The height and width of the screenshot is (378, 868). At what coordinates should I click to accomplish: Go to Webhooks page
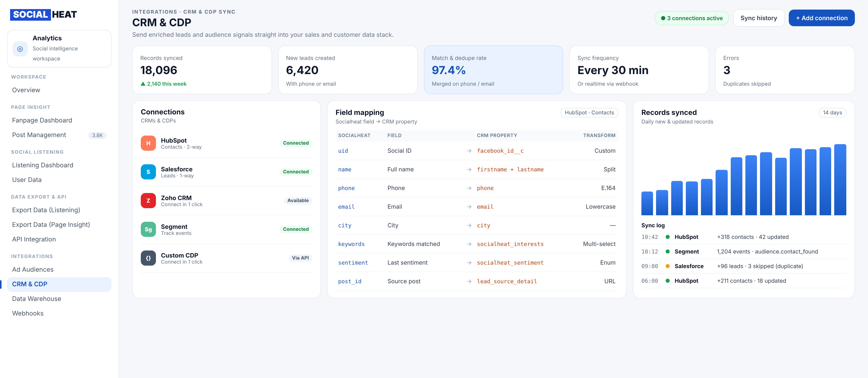click(59, 313)
